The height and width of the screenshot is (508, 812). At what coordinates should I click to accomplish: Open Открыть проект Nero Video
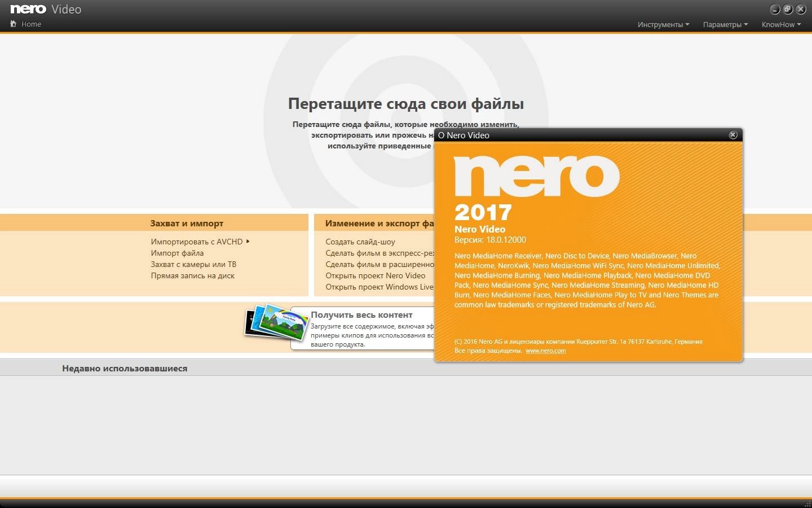[375, 275]
